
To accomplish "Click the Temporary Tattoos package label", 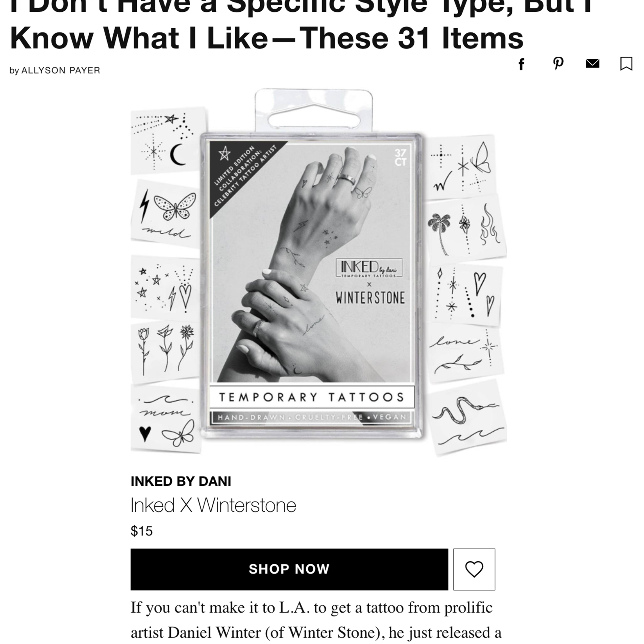I will (x=312, y=397).
